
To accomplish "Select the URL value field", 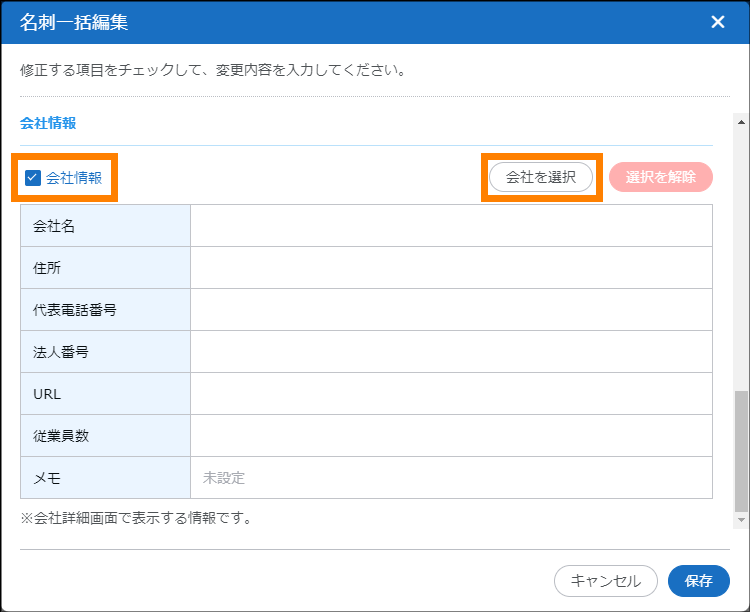I will point(450,394).
